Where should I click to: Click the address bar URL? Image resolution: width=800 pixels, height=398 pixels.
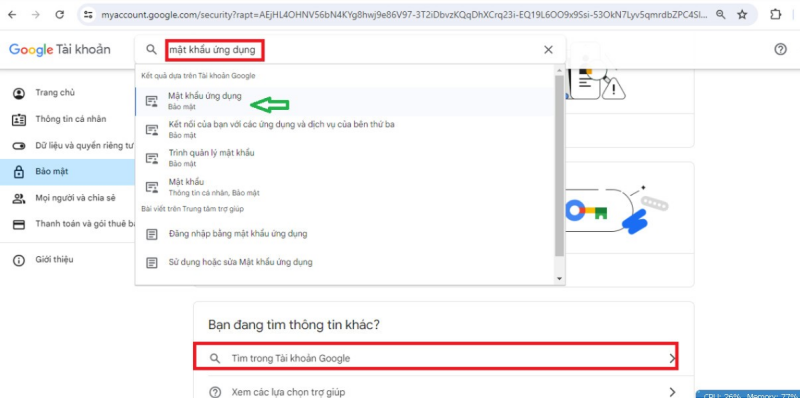coord(404,15)
